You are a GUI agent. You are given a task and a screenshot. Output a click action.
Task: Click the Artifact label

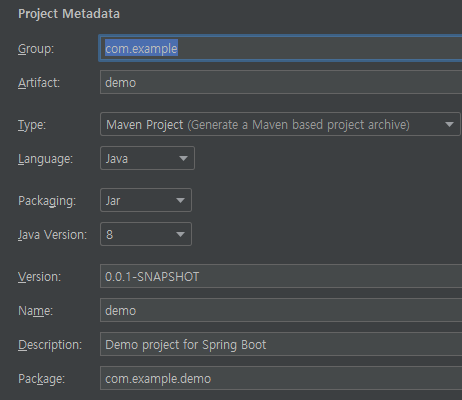point(39,83)
